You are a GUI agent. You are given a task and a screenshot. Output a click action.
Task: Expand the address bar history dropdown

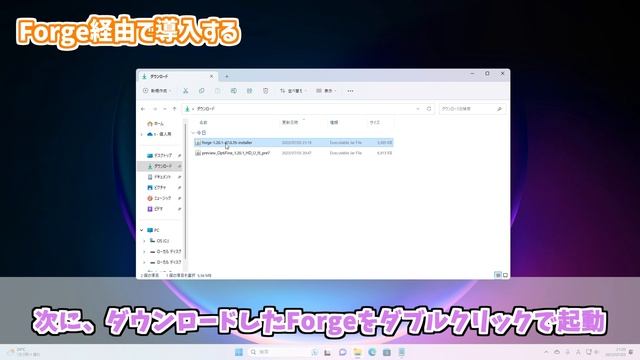[418, 109]
